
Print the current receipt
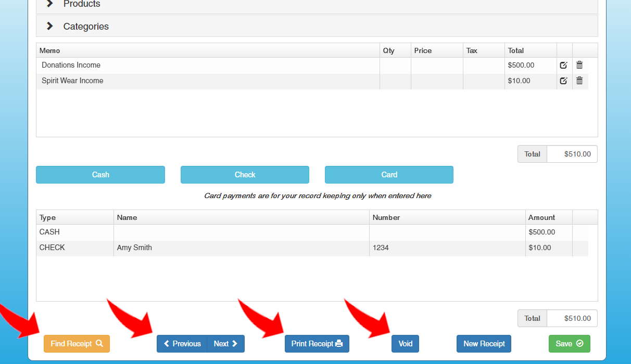317,344
